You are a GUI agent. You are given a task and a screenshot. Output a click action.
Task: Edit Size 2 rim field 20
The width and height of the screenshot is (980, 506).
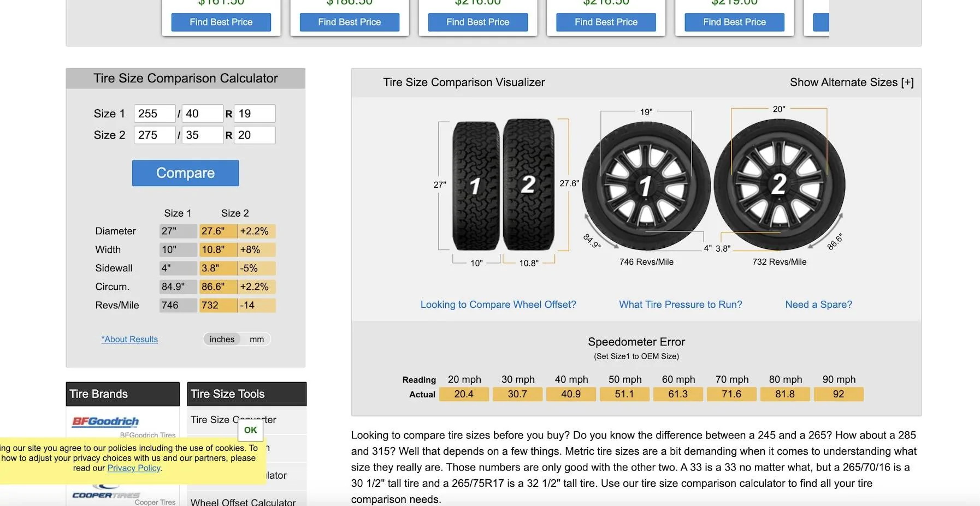point(255,135)
